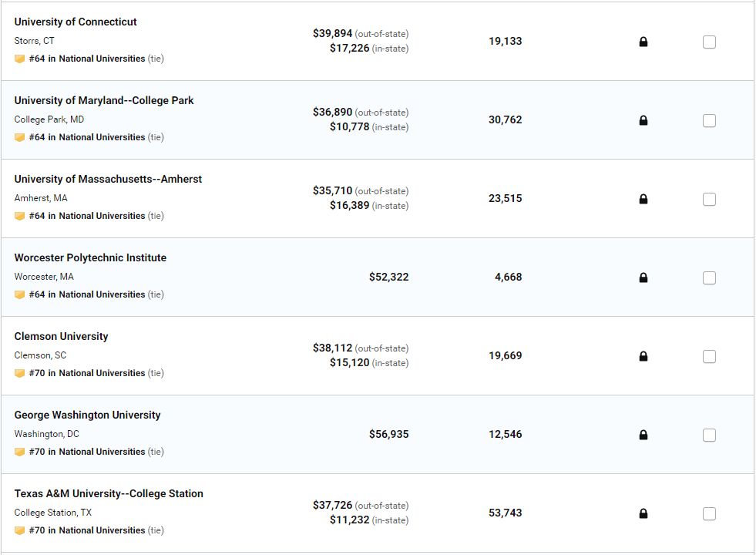Viewport: 756px width, 555px height.
Task: Click University of Maryland's #64 National Universities ranking
Action: [x=87, y=137]
